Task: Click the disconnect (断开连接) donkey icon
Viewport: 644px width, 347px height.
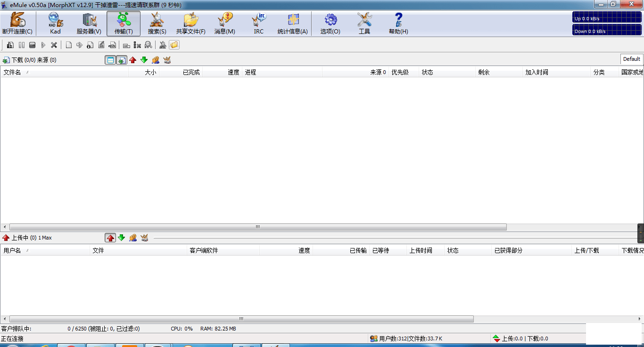Action: point(17,24)
